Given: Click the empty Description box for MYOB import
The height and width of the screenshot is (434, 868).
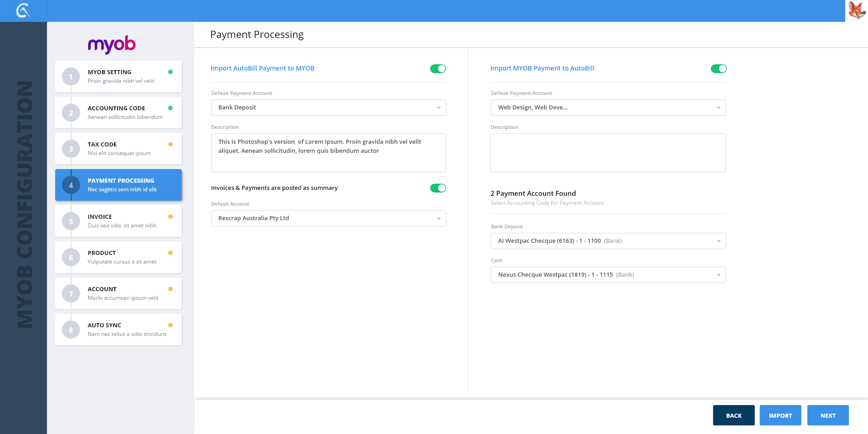Looking at the screenshot, I should (x=608, y=153).
